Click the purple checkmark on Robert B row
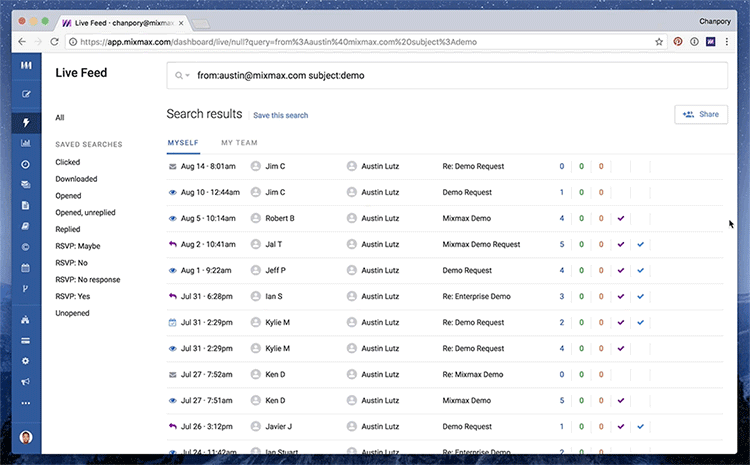Image resolution: width=750 pixels, height=465 pixels. (621, 218)
